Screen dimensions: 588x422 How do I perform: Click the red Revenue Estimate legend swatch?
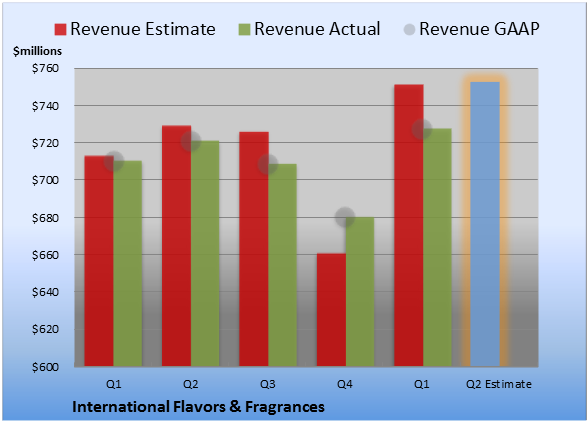point(60,30)
